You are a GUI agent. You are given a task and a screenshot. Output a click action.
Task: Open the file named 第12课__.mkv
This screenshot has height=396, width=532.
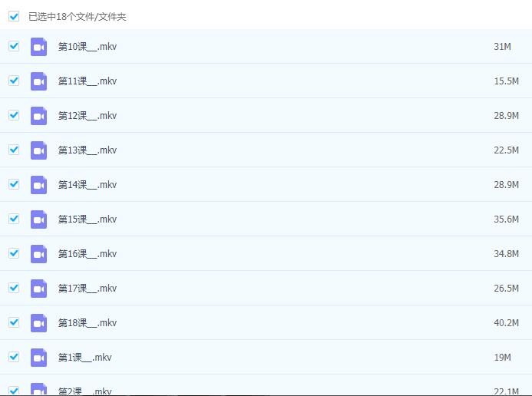click(88, 116)
